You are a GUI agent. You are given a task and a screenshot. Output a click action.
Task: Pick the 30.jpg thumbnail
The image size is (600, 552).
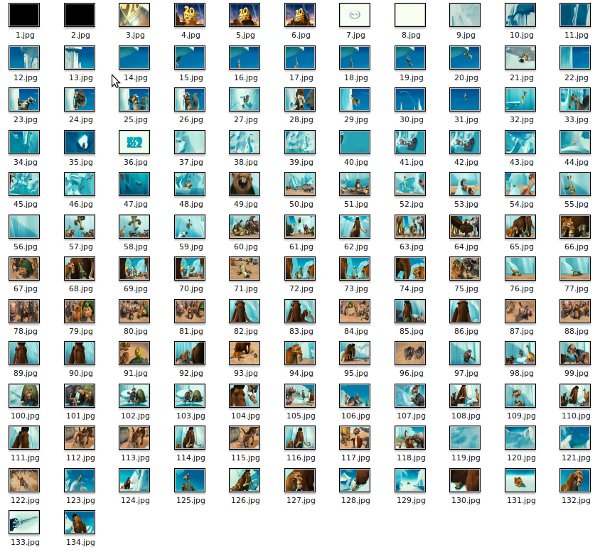pos(410,100)
